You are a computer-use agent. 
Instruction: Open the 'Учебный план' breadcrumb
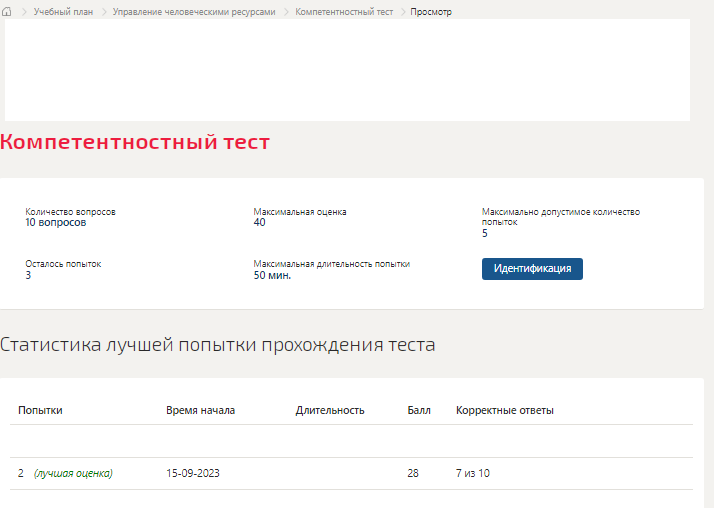(63, 12)
